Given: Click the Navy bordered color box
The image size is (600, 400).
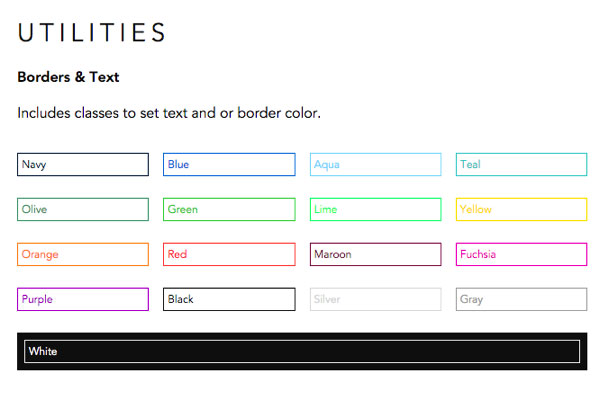Looking at the screenshot, I should 83,165.
